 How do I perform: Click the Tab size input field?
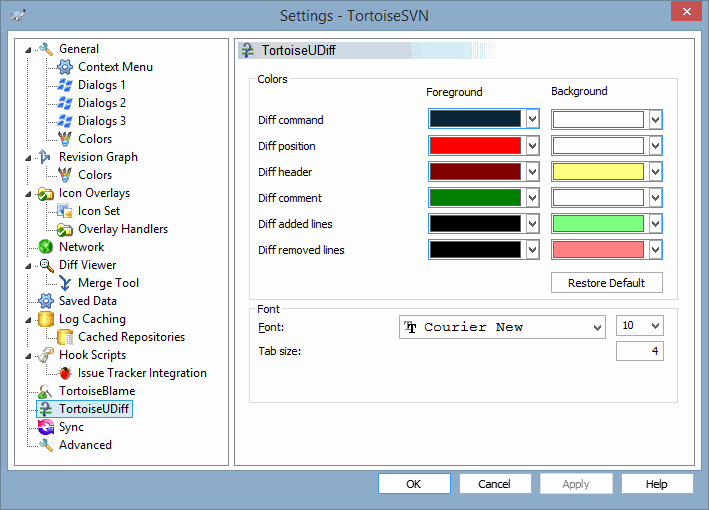(x=639, y=351)
